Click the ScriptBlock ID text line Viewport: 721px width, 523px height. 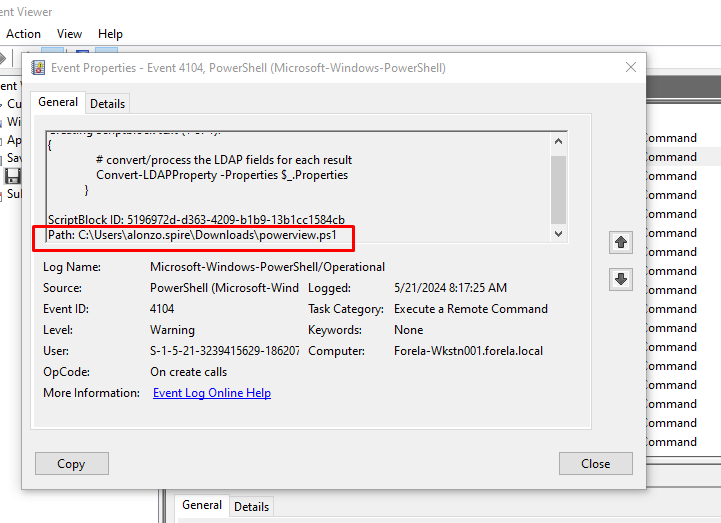[x=196, y=219]
